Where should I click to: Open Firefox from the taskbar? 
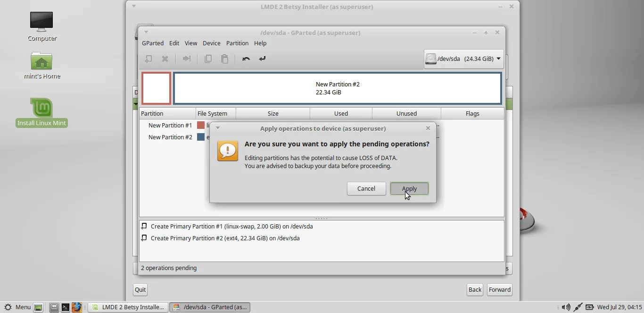(77, 307)
